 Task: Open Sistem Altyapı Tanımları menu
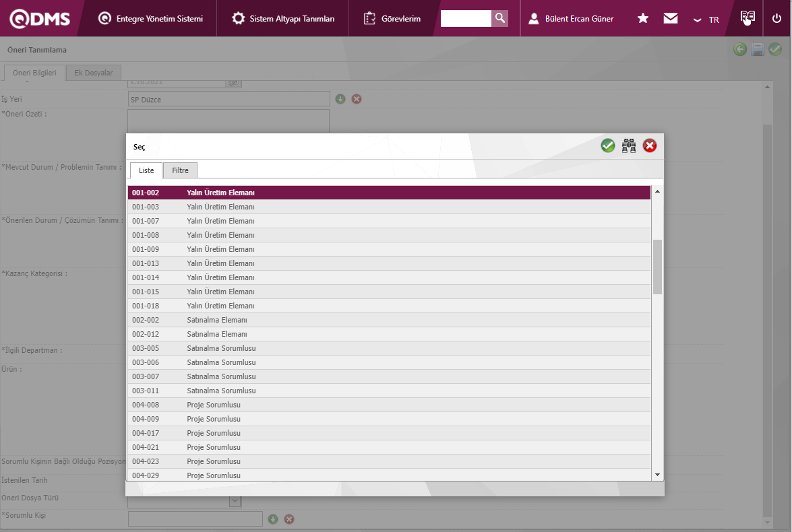point(282,18)
